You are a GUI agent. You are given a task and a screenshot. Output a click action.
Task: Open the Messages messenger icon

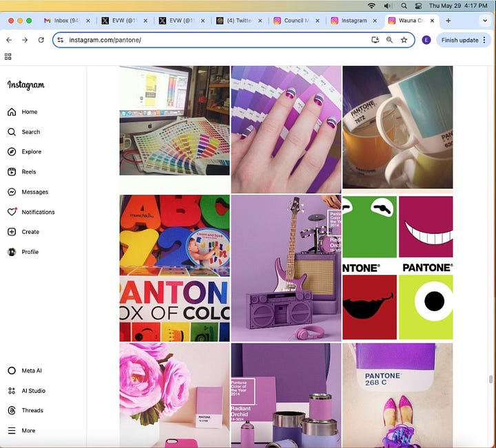[12, 192]
